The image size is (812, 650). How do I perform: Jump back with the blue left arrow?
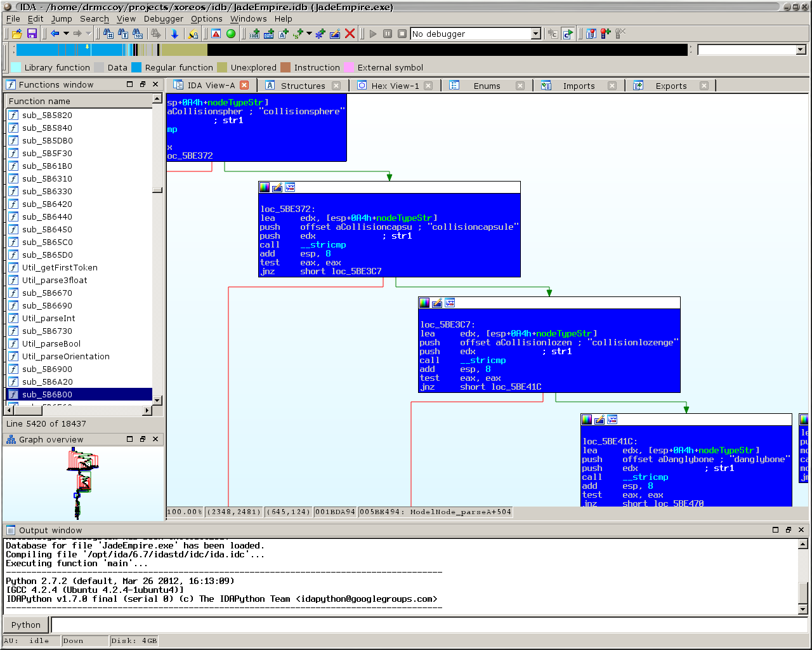click(55, 34)
